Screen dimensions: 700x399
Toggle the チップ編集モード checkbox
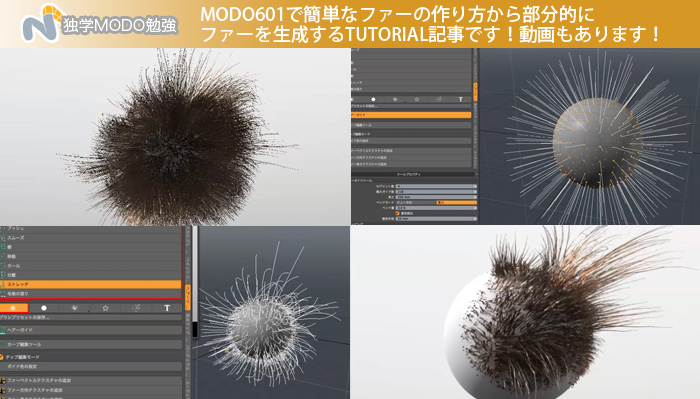[2, 357]
